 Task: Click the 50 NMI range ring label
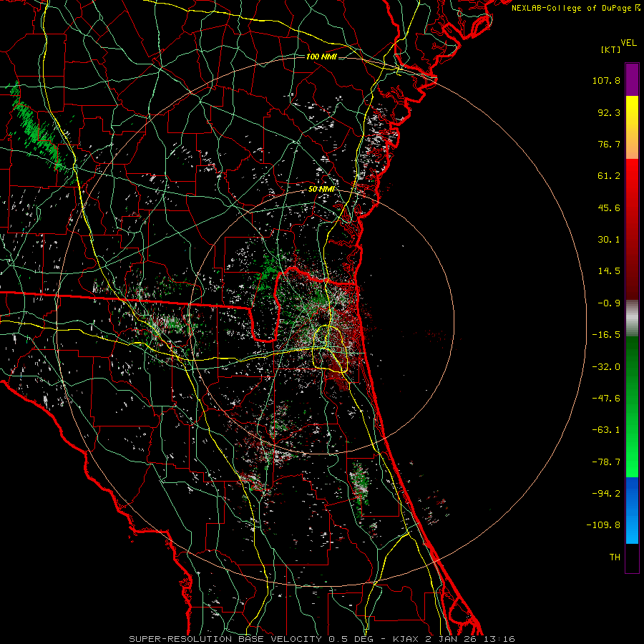pyautogui.click(x=321, y=189)
